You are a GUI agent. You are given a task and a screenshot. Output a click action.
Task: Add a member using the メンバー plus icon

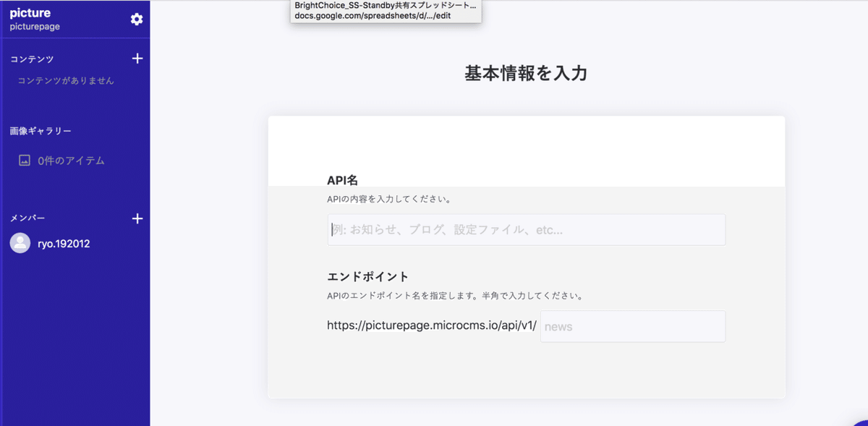137,218
